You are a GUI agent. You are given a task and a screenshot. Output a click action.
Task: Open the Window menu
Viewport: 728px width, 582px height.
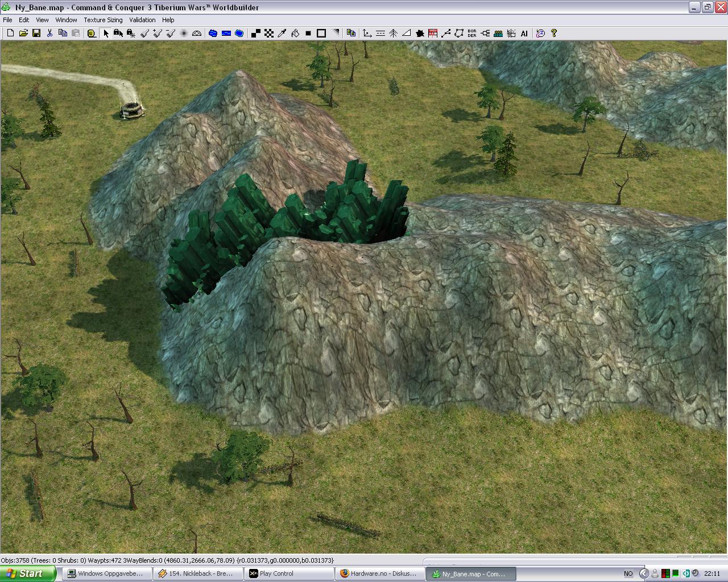coord(66,19)
